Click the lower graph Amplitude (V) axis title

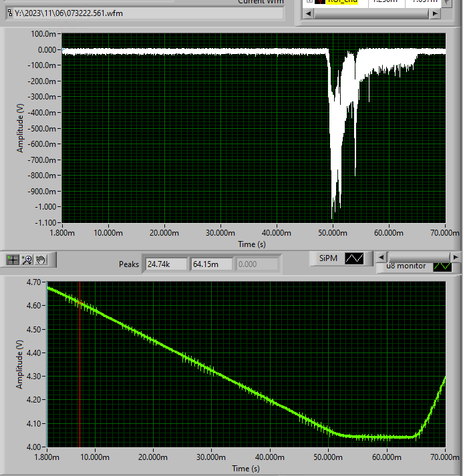20,365
